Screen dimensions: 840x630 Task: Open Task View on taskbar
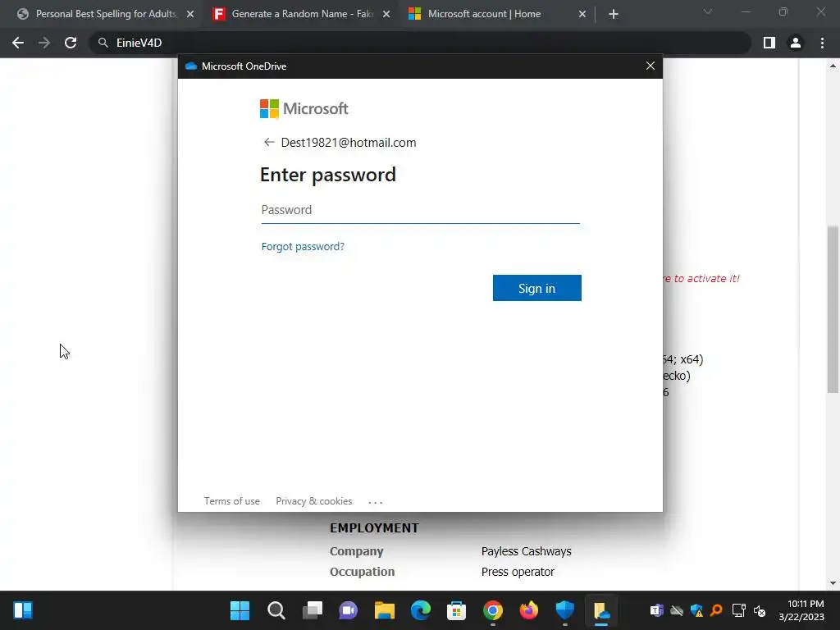(313, 610)
